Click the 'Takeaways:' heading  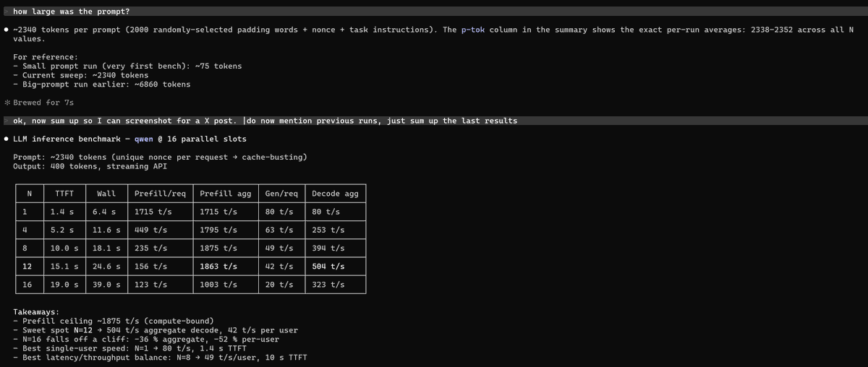pos(37,311)
